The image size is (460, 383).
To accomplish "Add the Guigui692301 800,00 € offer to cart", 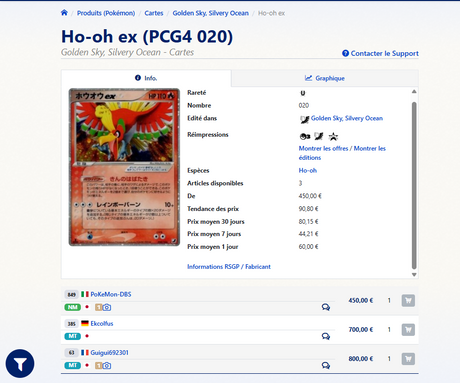I will 408,359.
